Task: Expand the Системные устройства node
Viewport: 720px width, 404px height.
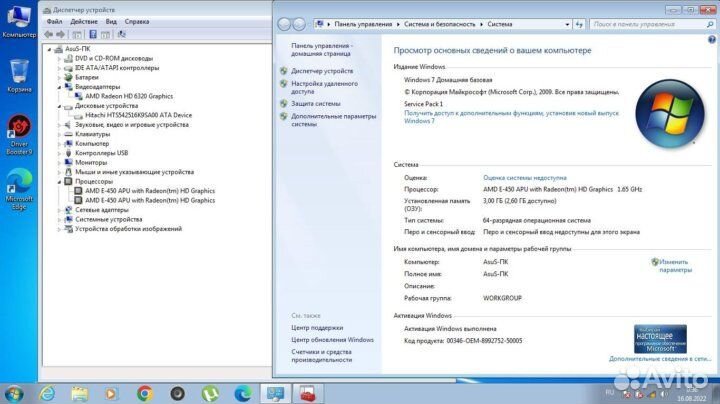Action: tap(59, 219)
